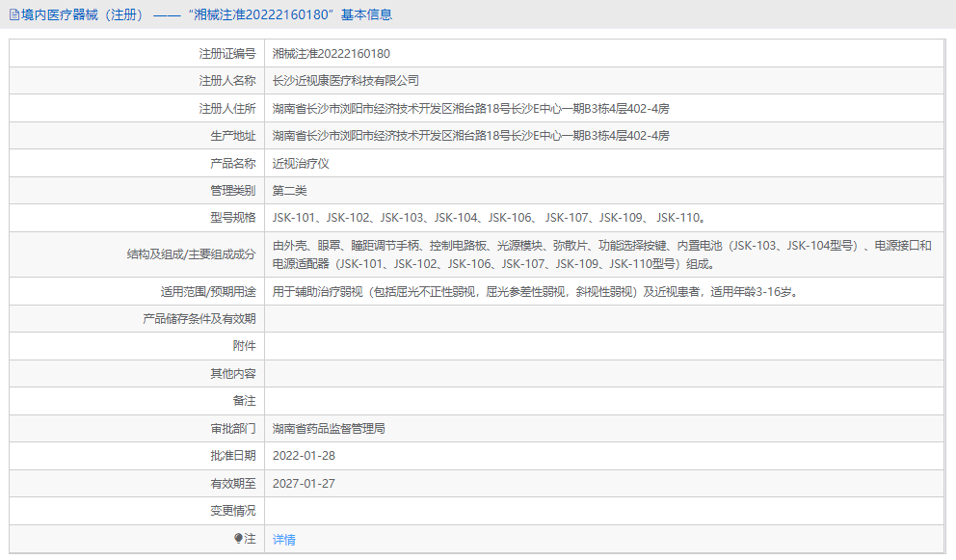The image size is (956, 560).
Task: Click the 产品名称 label
Action: 233,164
